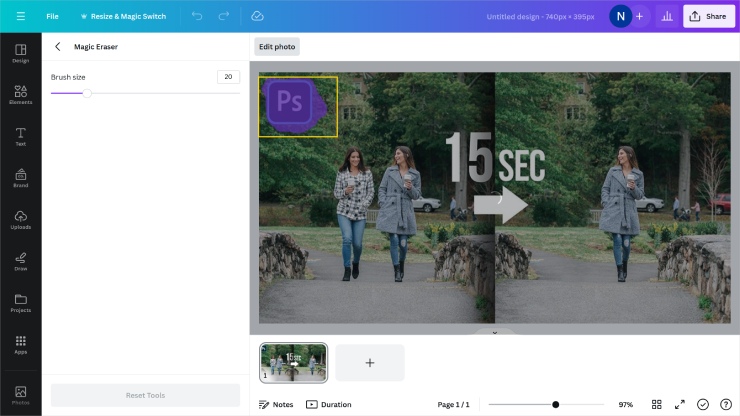740x416 pixels.
Task: Select the page 1 thumbnail
Action: click(293, 362)
